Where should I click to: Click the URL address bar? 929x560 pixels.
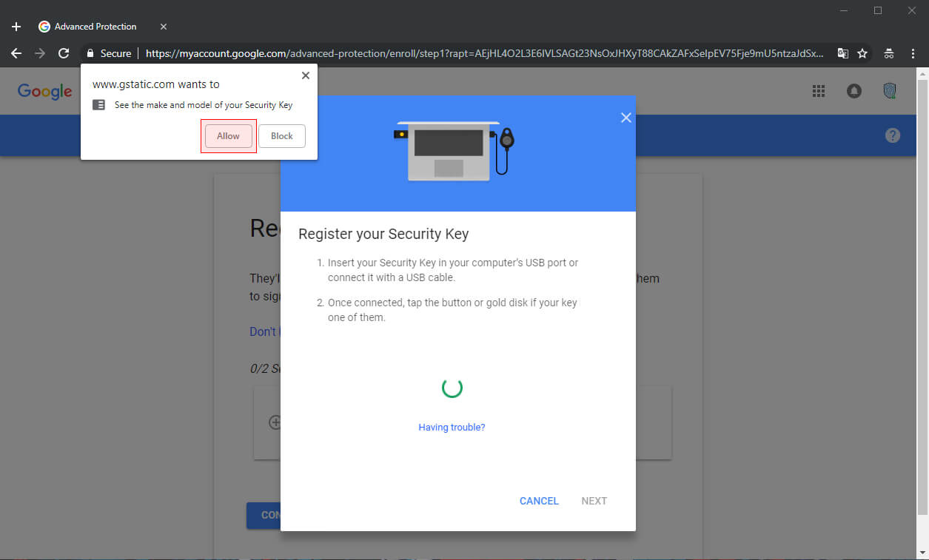(x=481, y=53)
